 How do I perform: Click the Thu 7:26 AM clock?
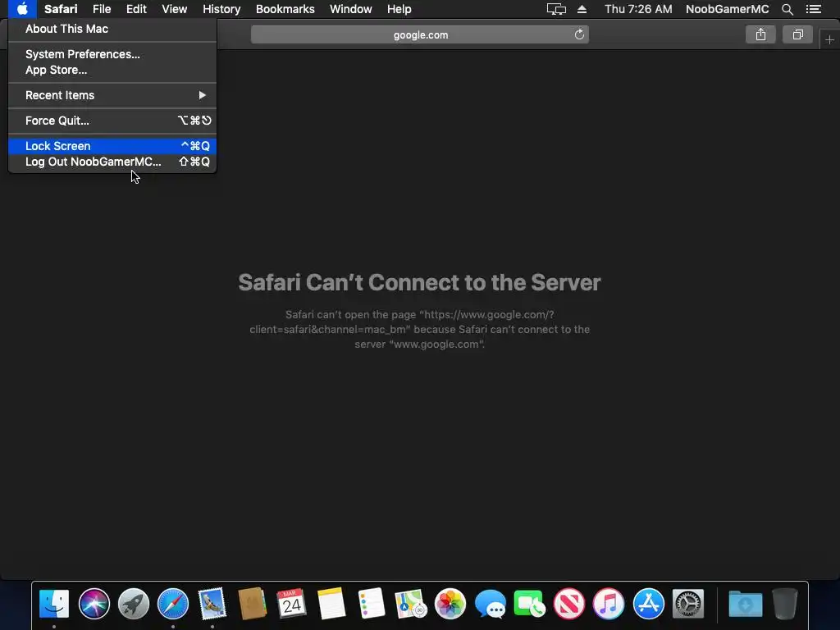(638, 9)
